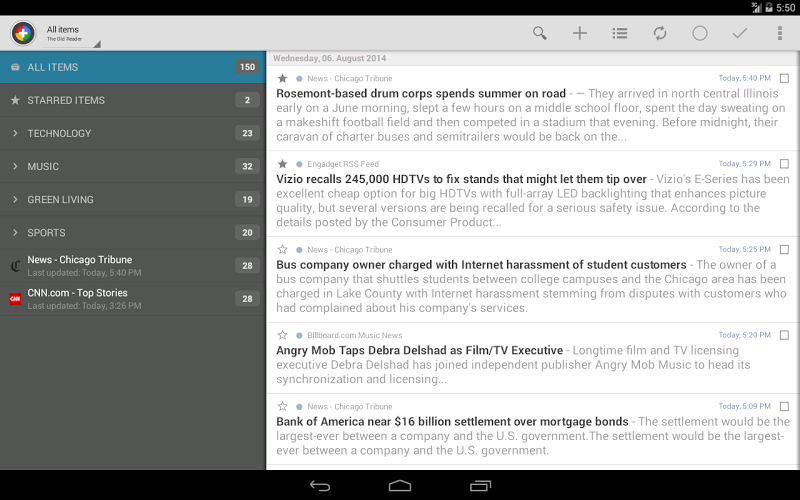Tap the 2 count badge on STARRED ITEMS
800x500 pixels.
point(247,100)
